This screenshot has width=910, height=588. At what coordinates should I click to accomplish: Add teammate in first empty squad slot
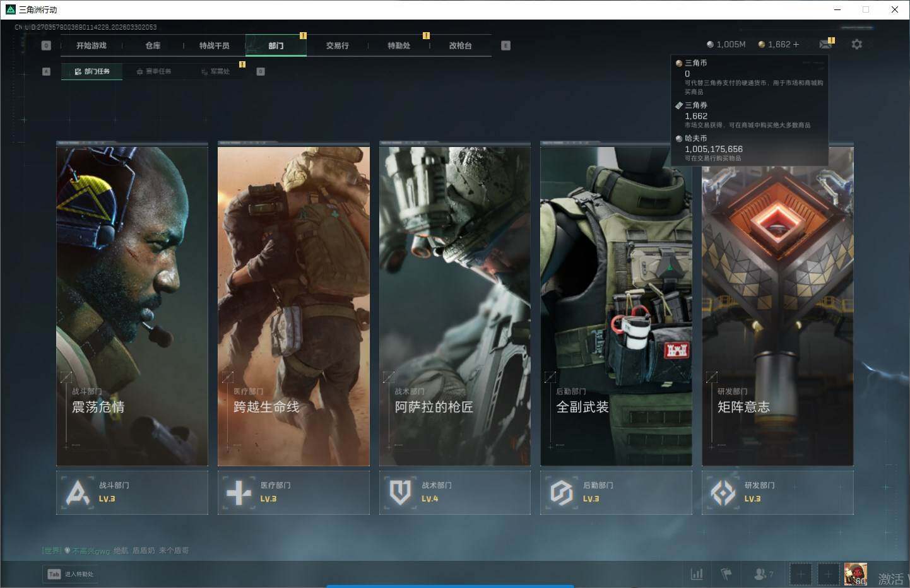click(x=800, y=573)
